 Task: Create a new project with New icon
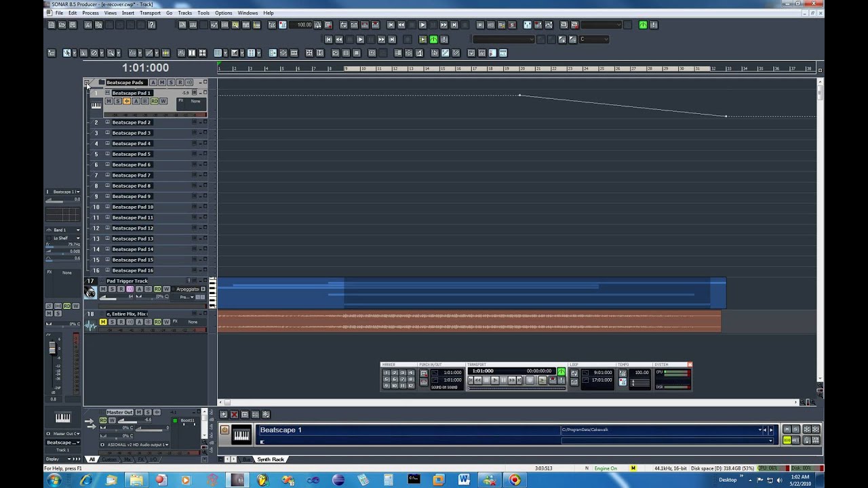tap(52, 25)
